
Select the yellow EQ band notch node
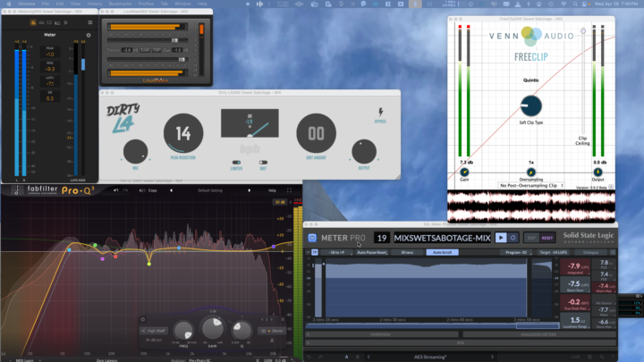coord(149,264)
